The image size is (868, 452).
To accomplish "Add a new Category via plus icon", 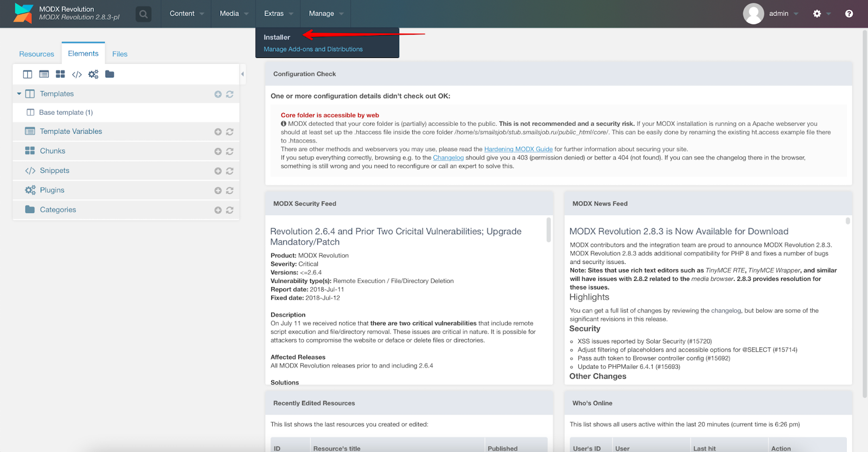I will (x=218, y=210).
